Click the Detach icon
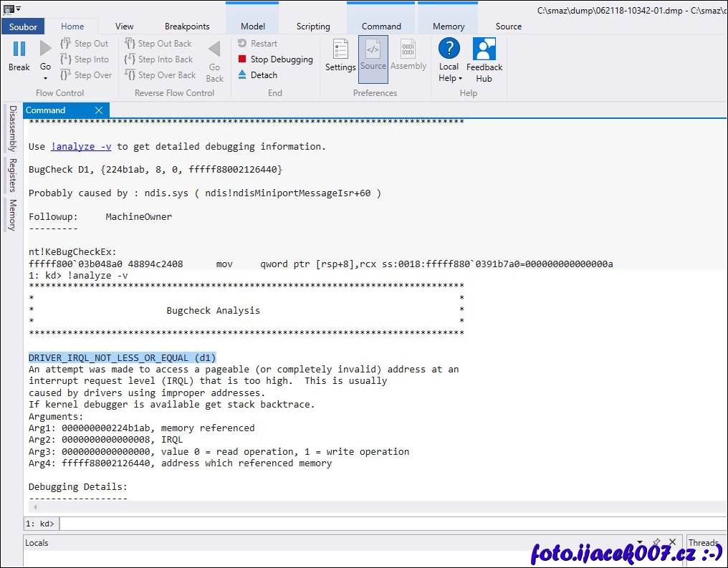Screen dimensions: 728x568 pyautogui.click(x=242, y=74)
